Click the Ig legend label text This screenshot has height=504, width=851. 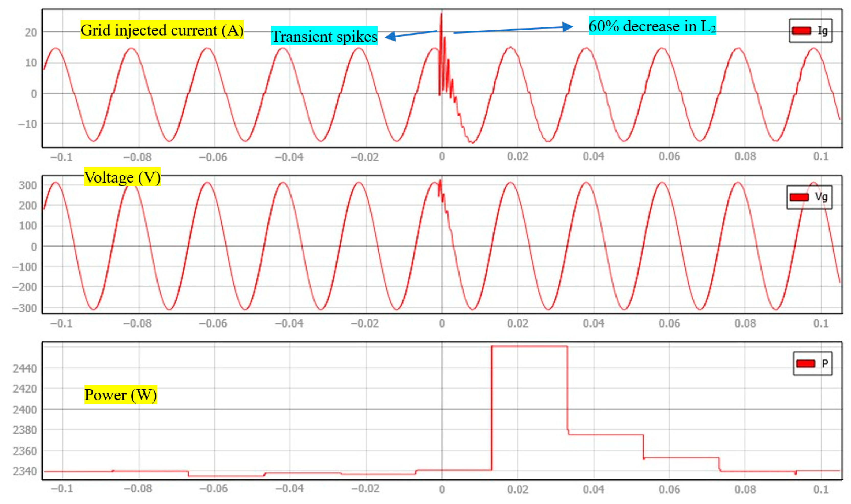pos(822,31)
